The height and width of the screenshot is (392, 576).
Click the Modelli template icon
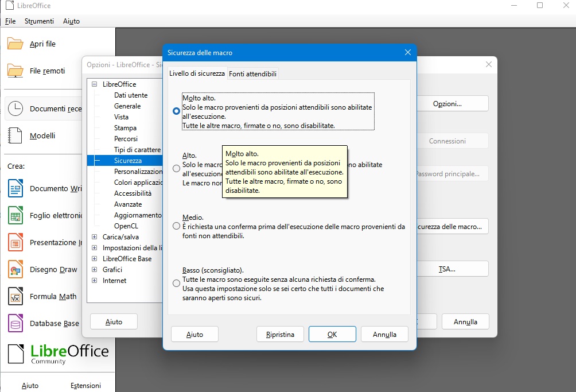point(15,135)
